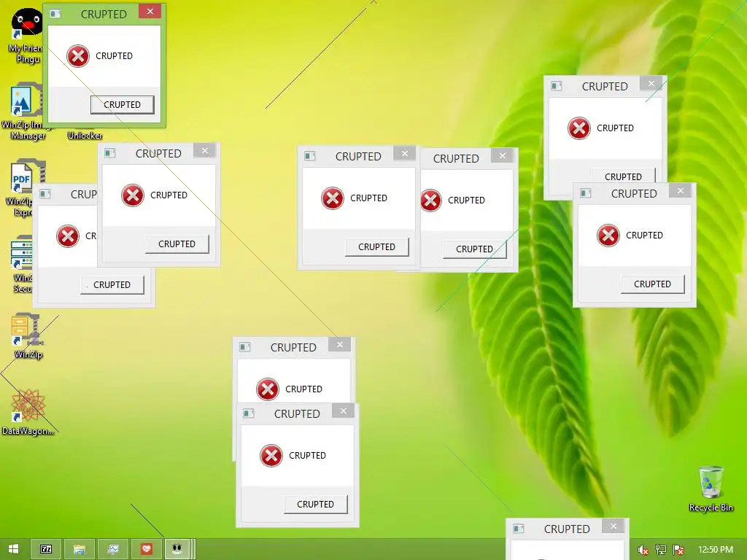The height and width of the screenshot is (560, 747).
Task: Switch to the smiley-face taskbar app
Action: 177,549
